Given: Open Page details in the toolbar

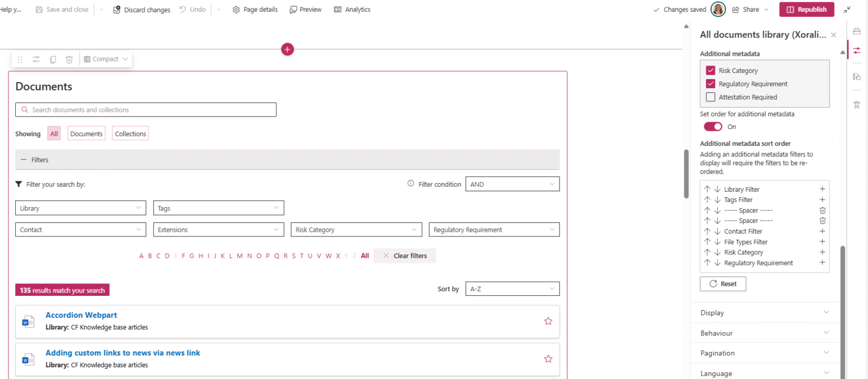Looking at the screenshot, I should coord(255,10).
